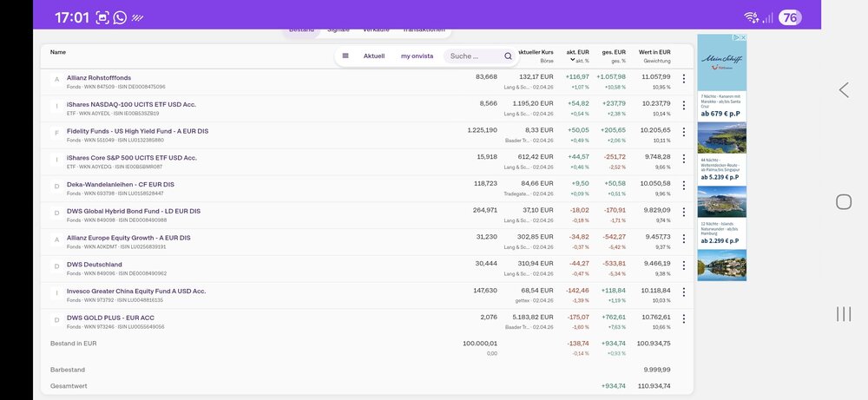This screenshot has width=868, height=400.
Task: Open DWS Deutschland fund link
Action: tap(95, 265)
